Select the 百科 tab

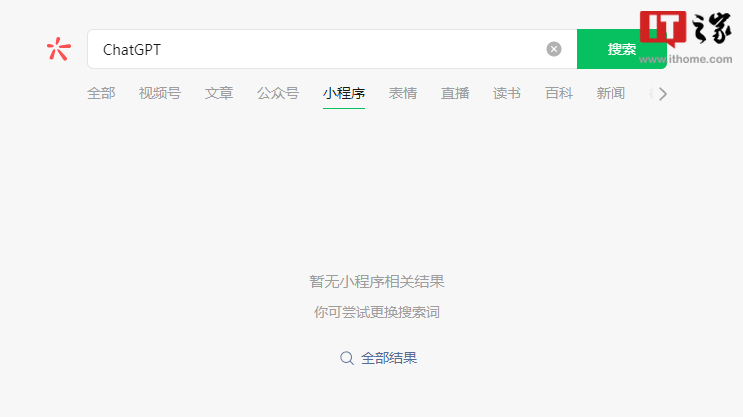pyautogui.click(x=559, y=93)
